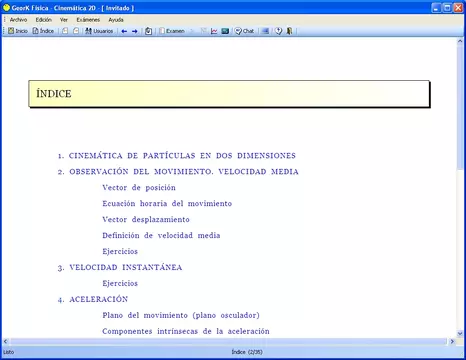This screenshot has height=360, width=466.
Task: Open the Usuarios users panel
Action: click(99, 31)
